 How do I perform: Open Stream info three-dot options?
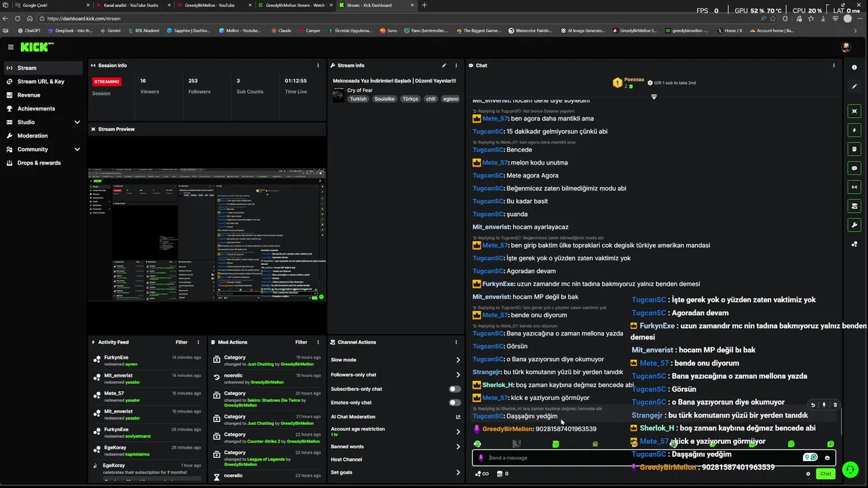point(456,65)
